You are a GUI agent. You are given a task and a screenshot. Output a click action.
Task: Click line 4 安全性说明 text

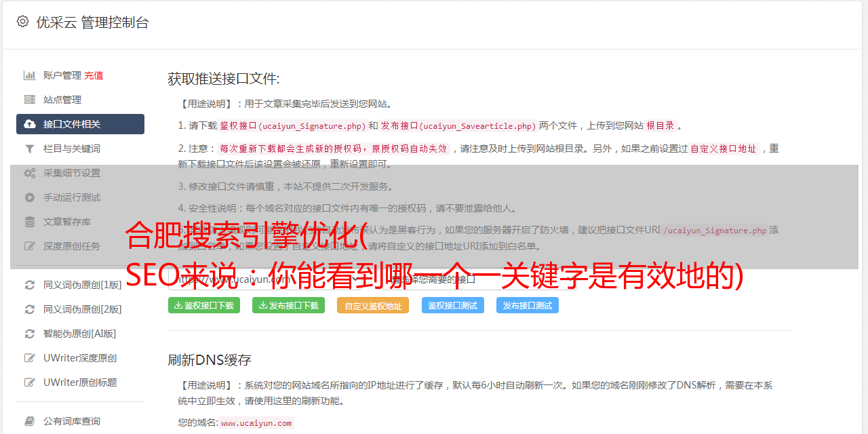[x=347, y=208]
